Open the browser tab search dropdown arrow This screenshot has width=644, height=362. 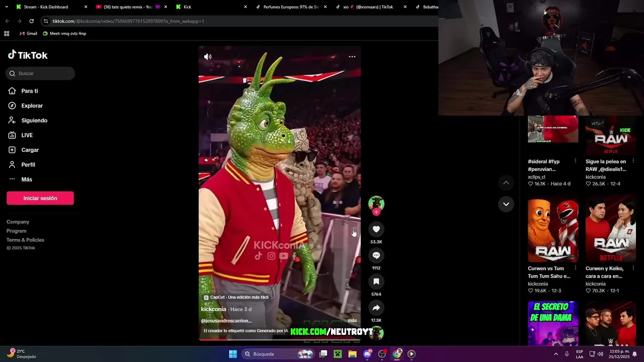tap(7, 7)
